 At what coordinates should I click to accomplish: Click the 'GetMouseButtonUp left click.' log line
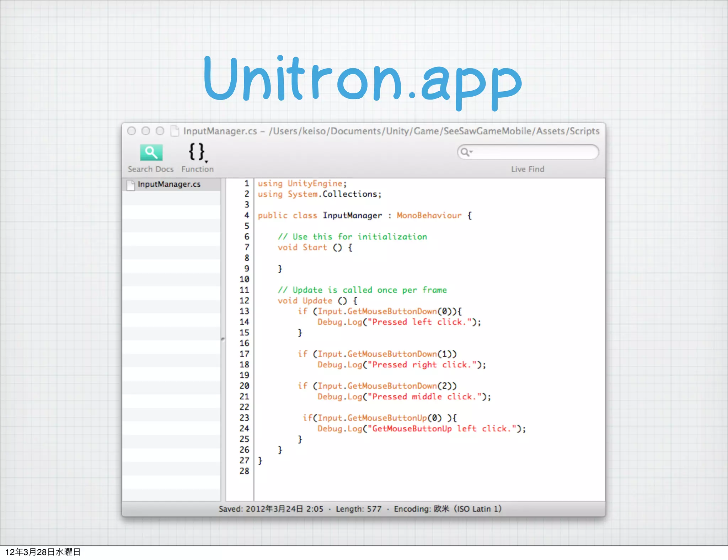(422, 429)
